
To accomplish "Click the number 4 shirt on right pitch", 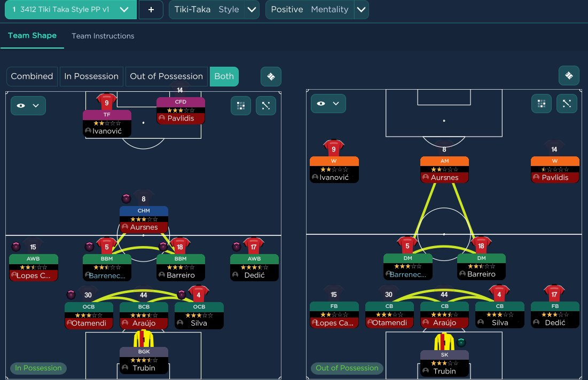I will coord(499,294).
